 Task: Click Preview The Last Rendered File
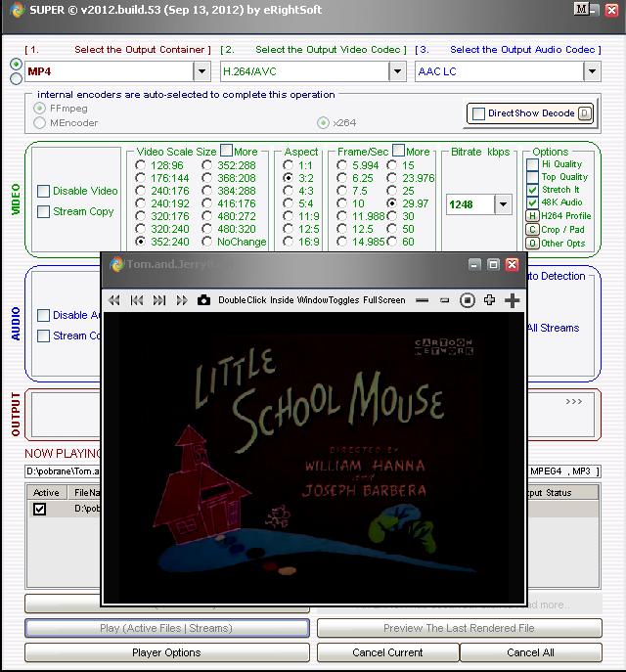pyautogui.click(x=460, y=628)
